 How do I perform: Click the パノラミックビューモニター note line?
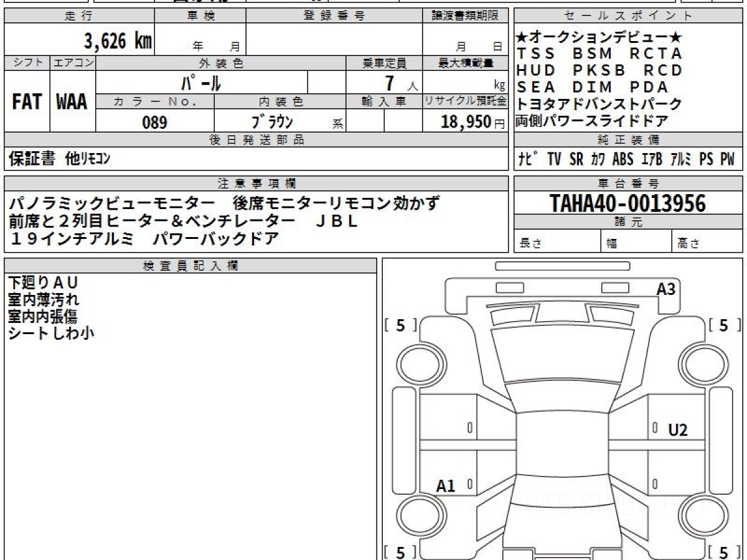tap(224, 202)
